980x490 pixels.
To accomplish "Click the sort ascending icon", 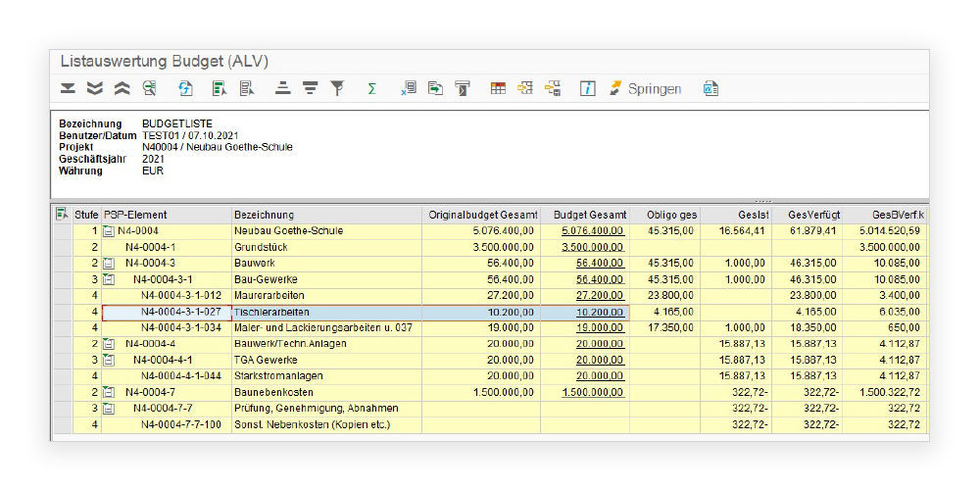I will coord(283,88).
